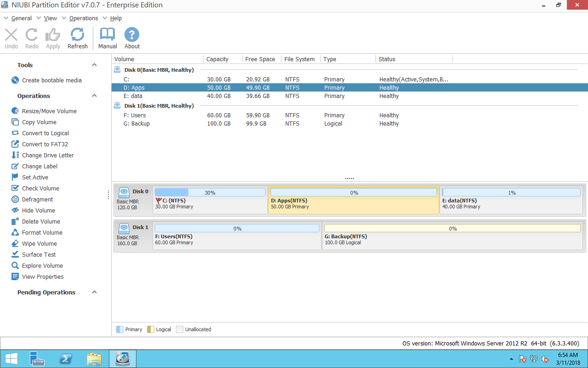
Task: Click the Hide Volume icon
Action: tap(15, 210)
